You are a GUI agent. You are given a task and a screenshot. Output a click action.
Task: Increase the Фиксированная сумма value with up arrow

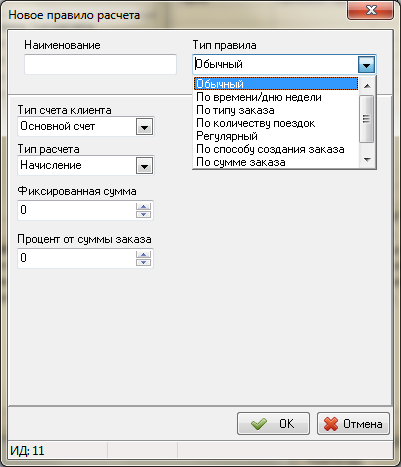(x=144, y=207)
